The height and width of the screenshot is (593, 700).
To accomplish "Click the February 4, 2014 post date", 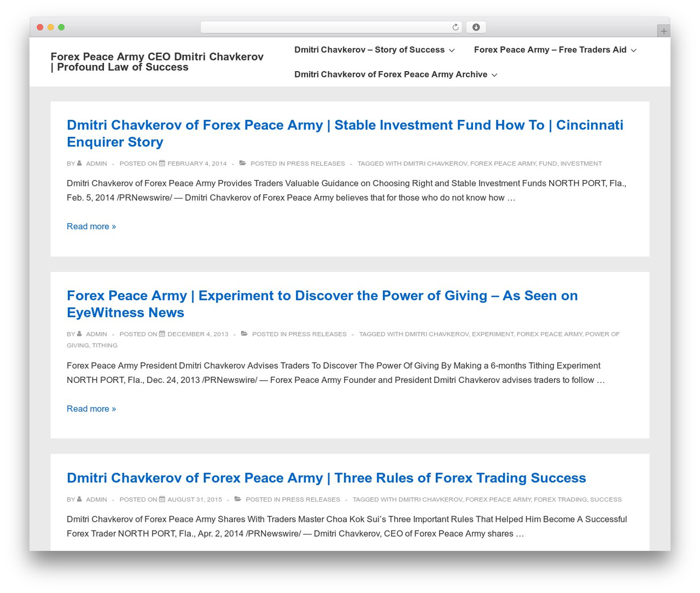I will pyautogui.click(x=197, y=164).
